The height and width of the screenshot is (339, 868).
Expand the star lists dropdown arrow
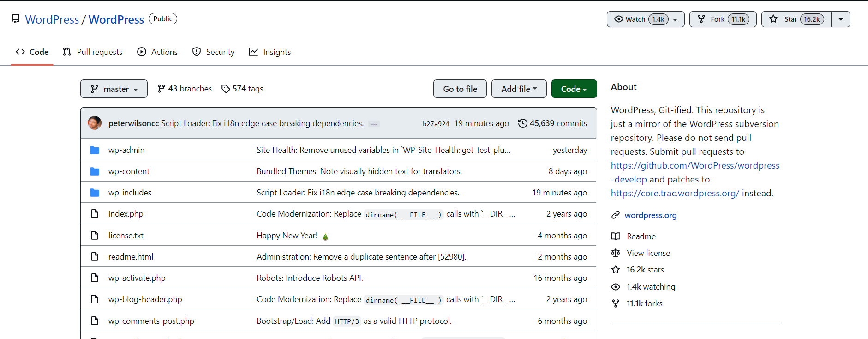841,19
